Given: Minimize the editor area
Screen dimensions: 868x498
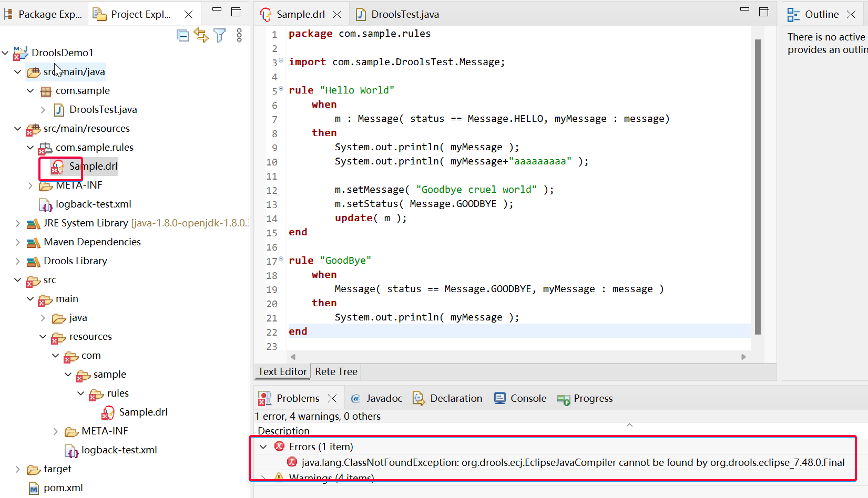Looking at the screenshot, I should click(744, 9).
